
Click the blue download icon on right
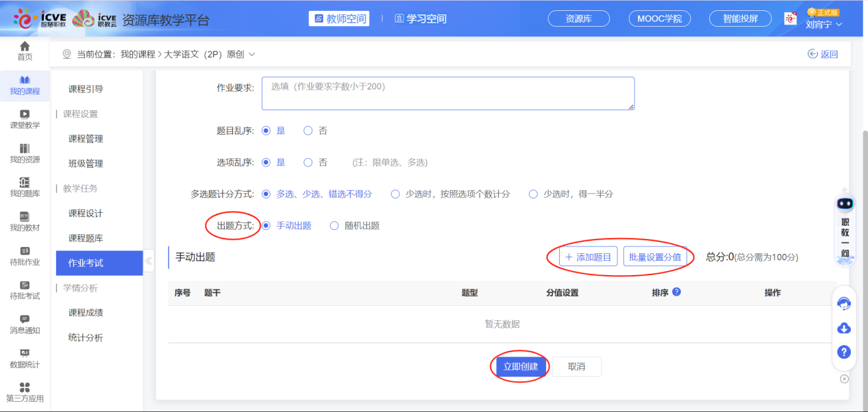click(844, 329)
